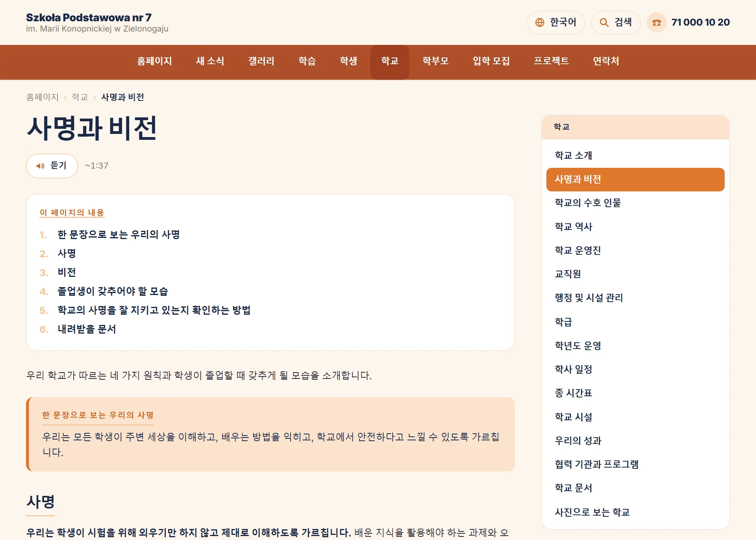
Task: Open 교직원 in the sidebar
Action: [635, 274]
